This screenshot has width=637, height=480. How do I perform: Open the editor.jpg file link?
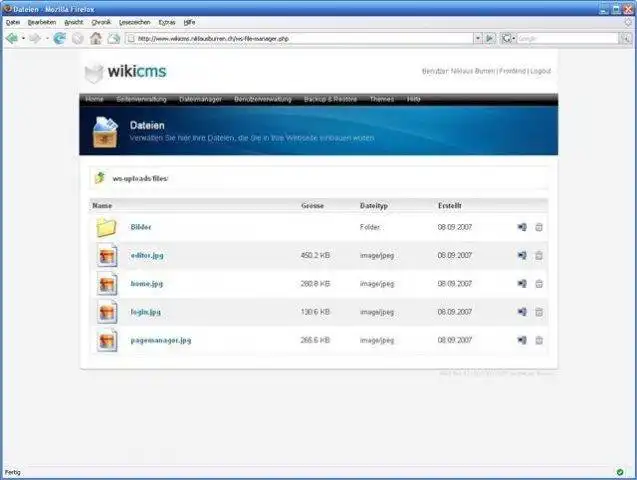tap(147, 255)
